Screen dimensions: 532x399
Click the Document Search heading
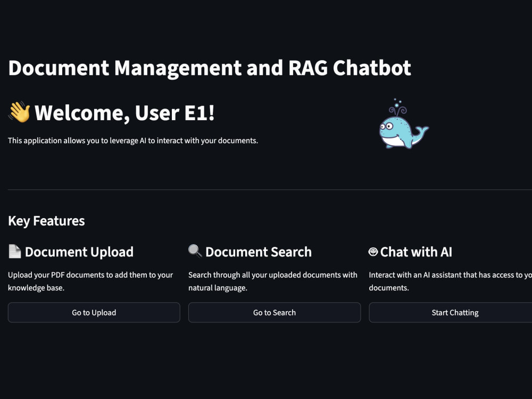click(x=259, y=252)
